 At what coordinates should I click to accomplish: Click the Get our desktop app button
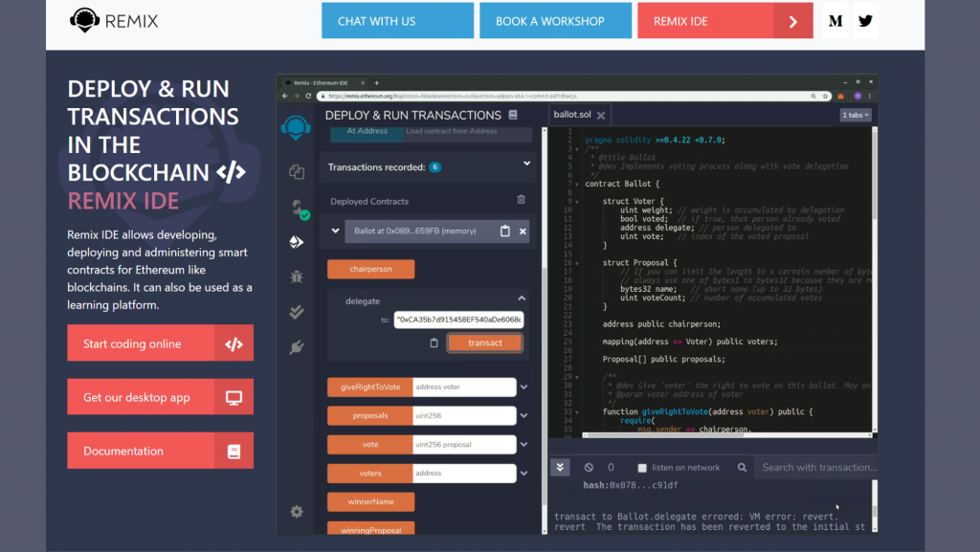tap(161, 396)
